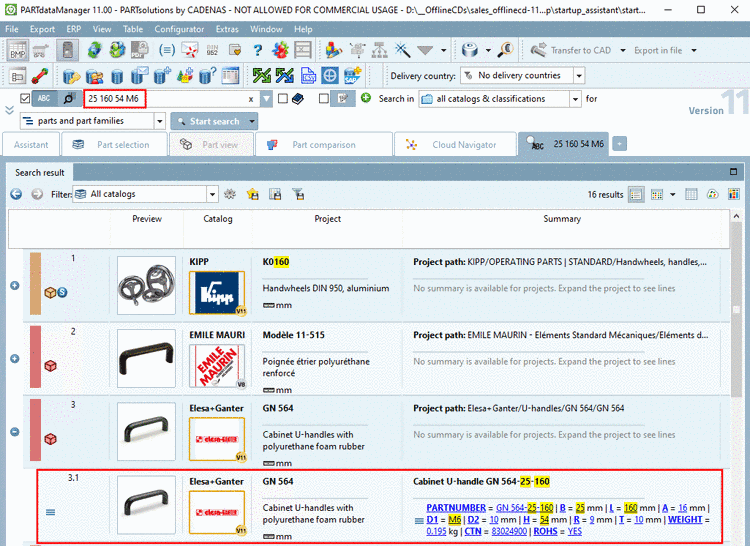Switch to table grid results view icon
Viewport: 750px width, 546px height.
click(x=691, y=194)
